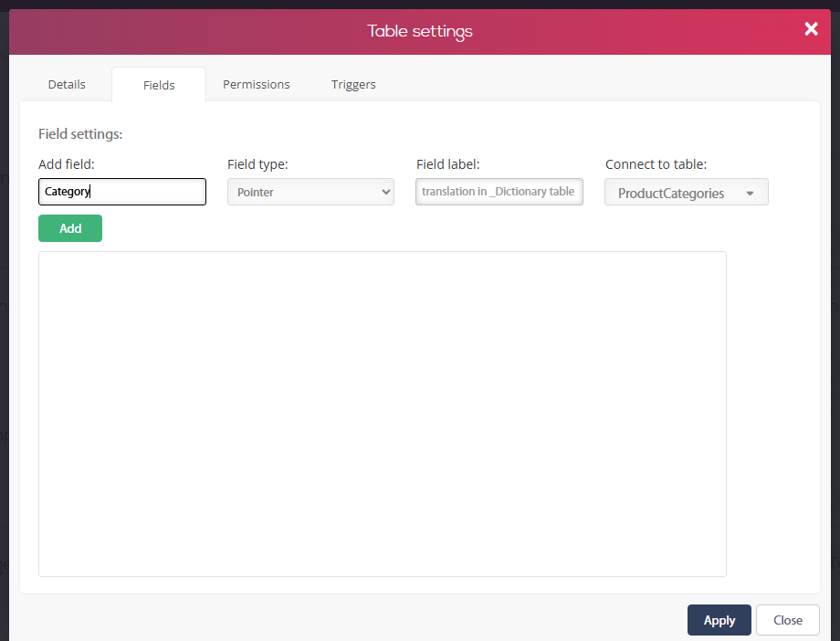Viewport: 840px width, 641px height.
Task: Click the Field label caption text
Action: 448,164
